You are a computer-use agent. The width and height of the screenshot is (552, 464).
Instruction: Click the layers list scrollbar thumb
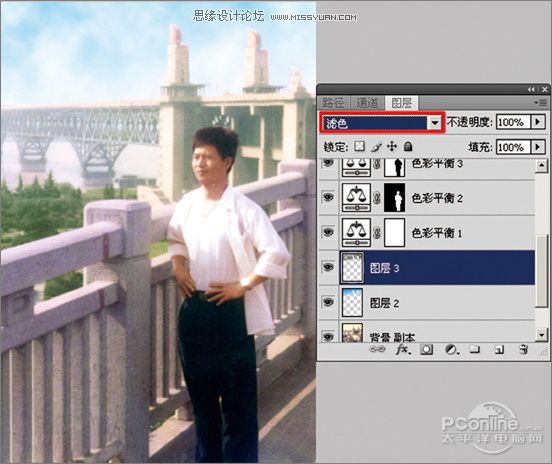click(541, 270)
